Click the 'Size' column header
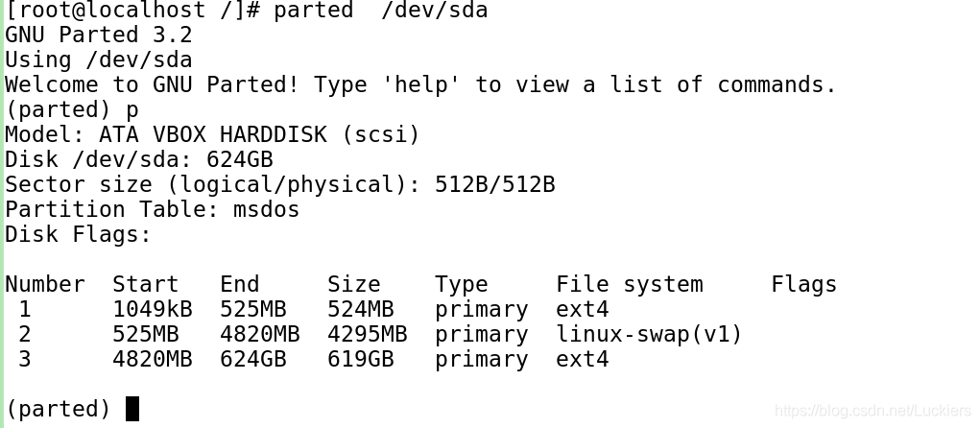980x428 pixels. 353,284
